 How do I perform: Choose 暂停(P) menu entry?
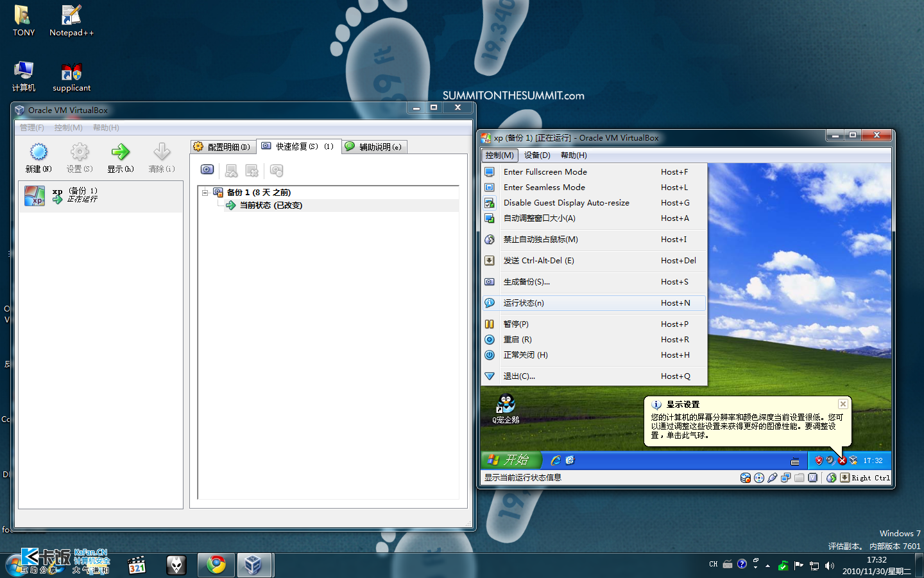[594, 324]
